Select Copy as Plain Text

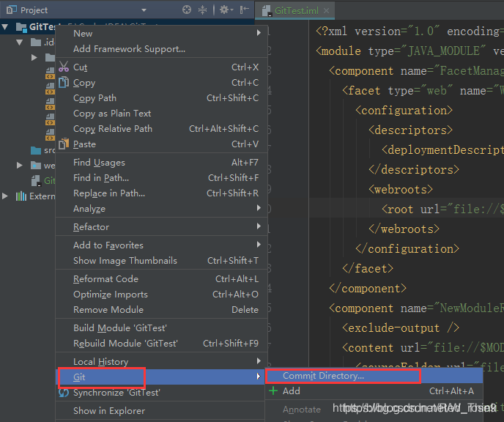point(161,114)
